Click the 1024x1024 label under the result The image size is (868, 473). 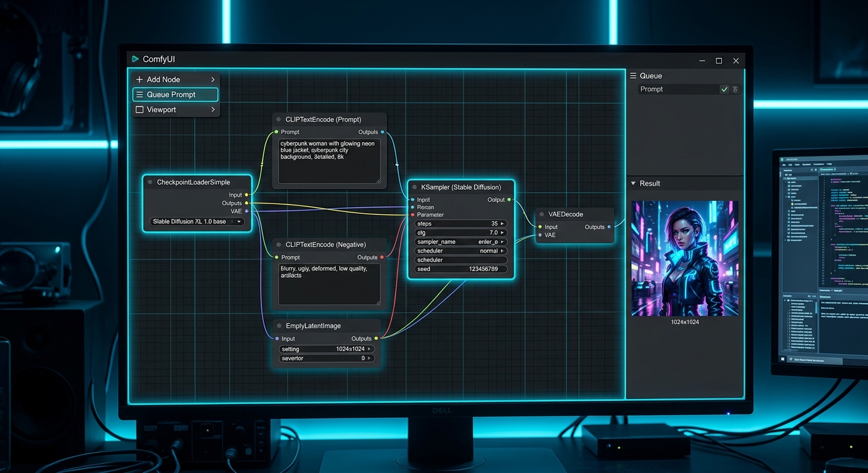[x=685, y=322]
